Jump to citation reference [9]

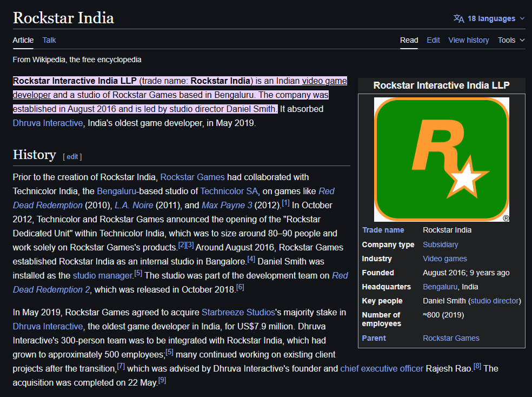pyautogui.click(x=162, y=380)
